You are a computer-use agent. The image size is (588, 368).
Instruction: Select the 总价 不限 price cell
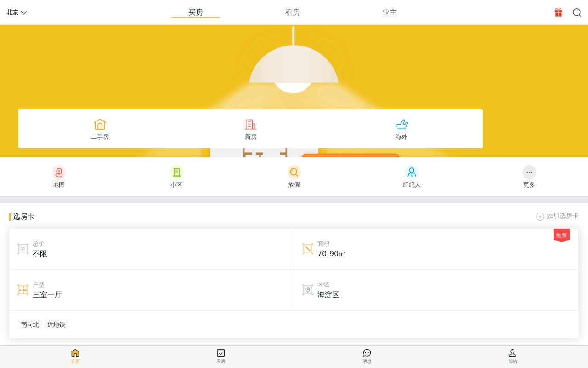(x=151, y=249)
